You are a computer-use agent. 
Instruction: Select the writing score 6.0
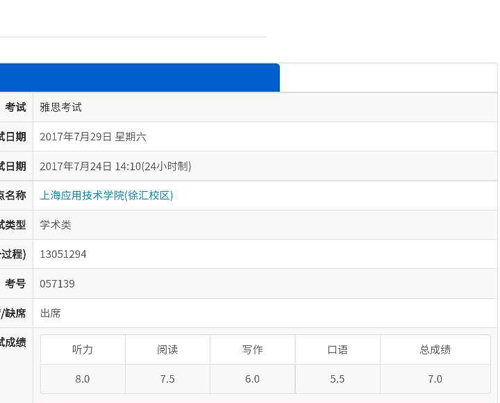pyautogui.click(x=252, y=379)
